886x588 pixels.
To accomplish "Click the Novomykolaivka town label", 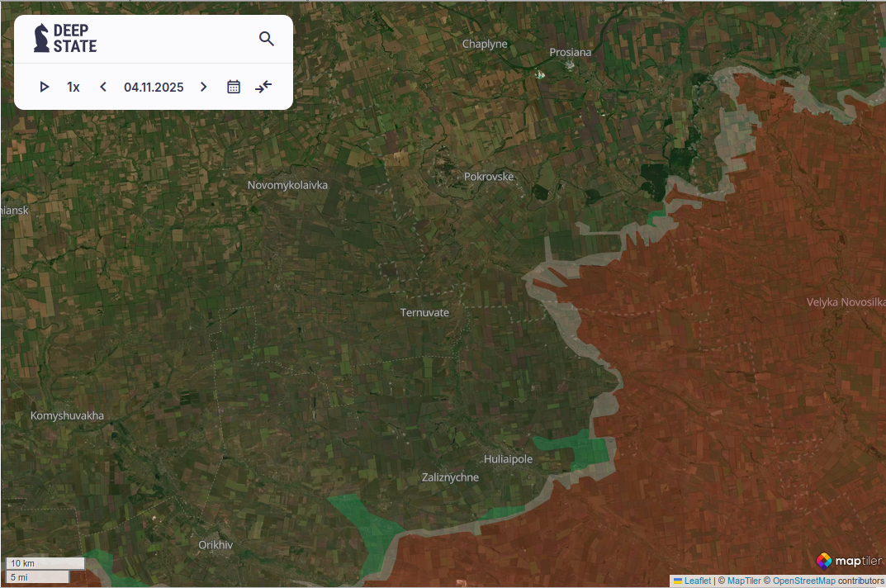I will [287, 185].
